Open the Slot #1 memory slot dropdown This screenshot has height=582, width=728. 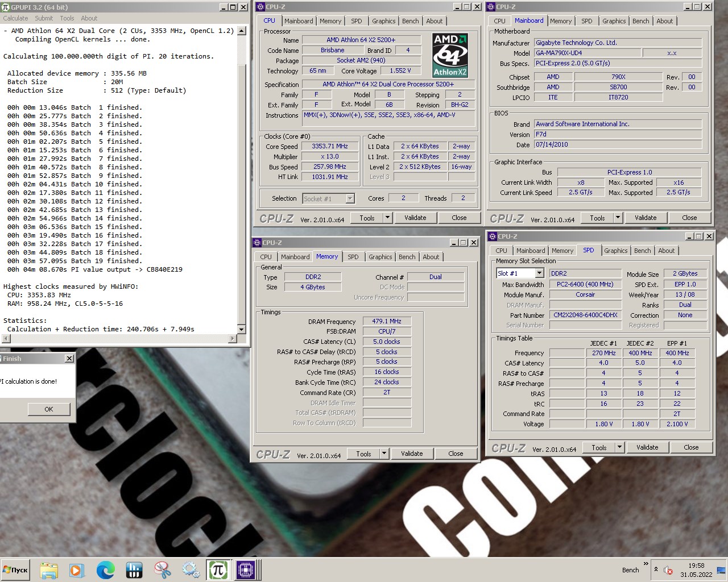[539, 273]
